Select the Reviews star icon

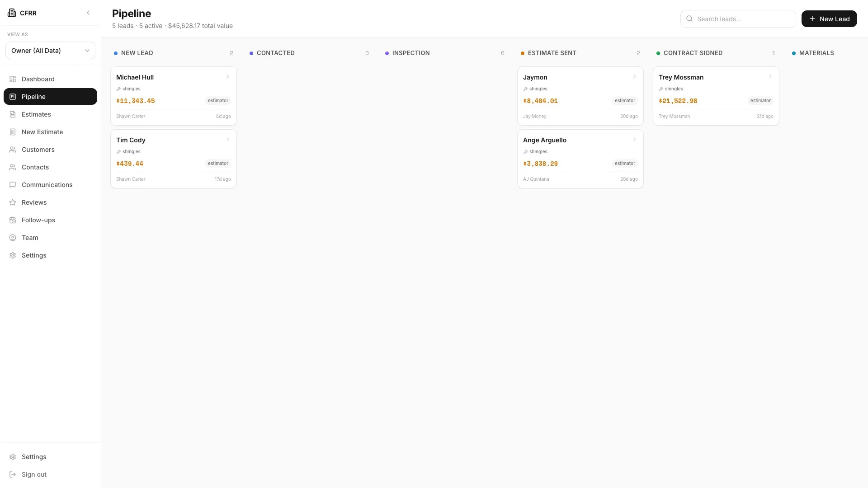click(12, 202)
